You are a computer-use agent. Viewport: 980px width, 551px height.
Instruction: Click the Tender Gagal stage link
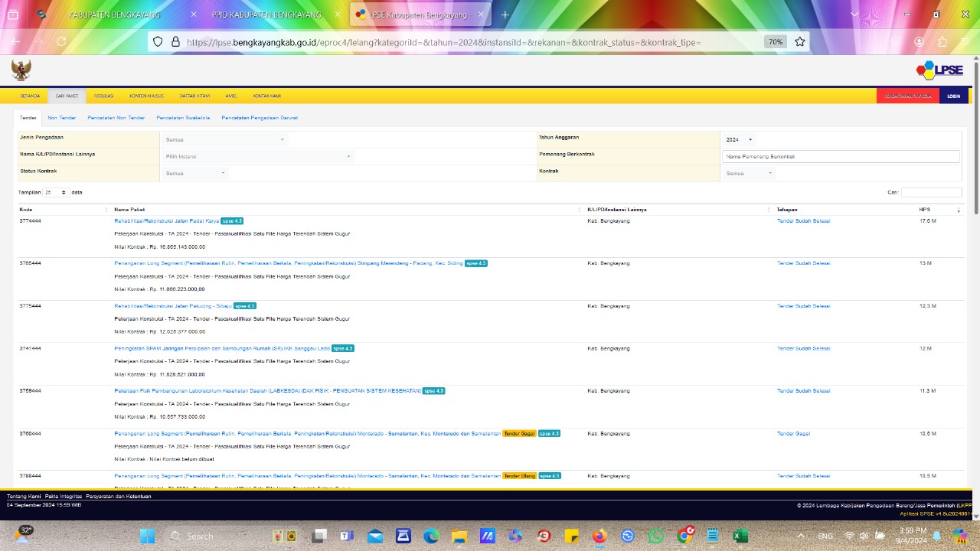(793, 434)
